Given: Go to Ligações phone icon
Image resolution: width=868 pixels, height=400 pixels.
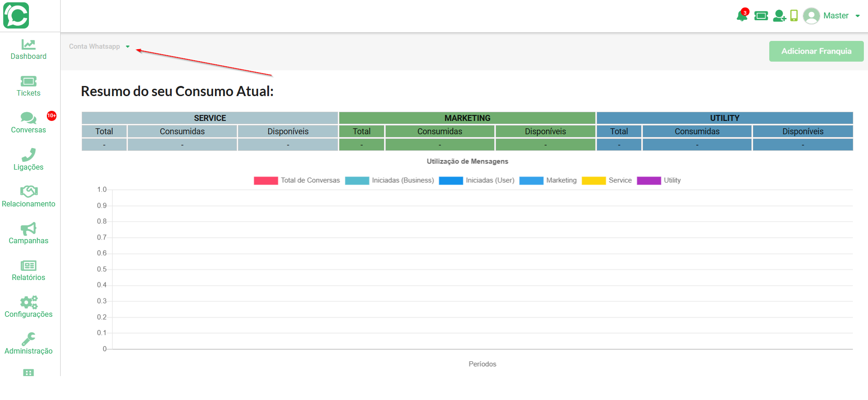Looking at the screenshot, I should coord(28,154).
